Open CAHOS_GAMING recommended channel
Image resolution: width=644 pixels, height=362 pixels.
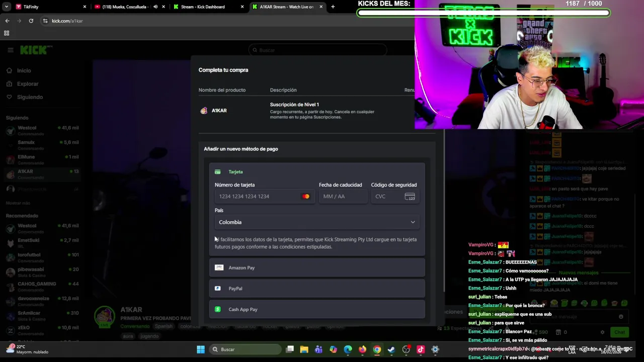(42, 287)
